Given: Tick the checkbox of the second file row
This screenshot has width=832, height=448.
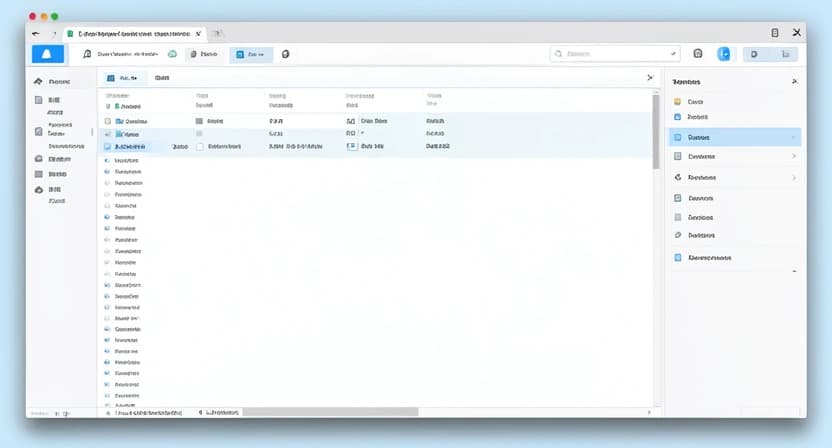Looking at the screenshot, I should (x=108, y=134).
